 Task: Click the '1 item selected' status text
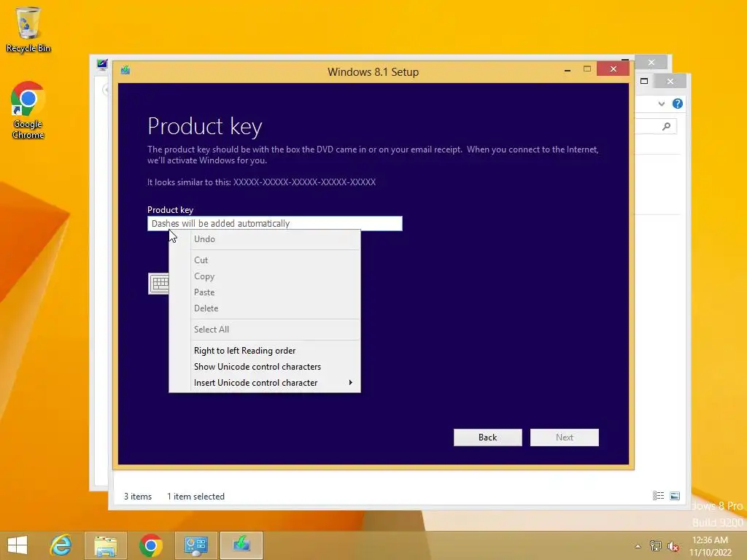196,496
